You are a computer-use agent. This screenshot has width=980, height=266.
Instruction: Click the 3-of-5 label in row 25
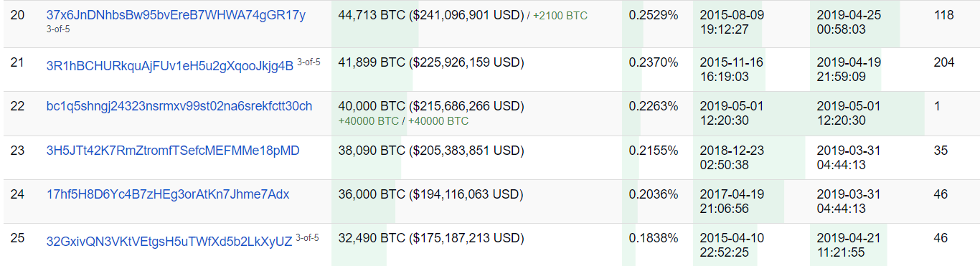coord(308,238)
